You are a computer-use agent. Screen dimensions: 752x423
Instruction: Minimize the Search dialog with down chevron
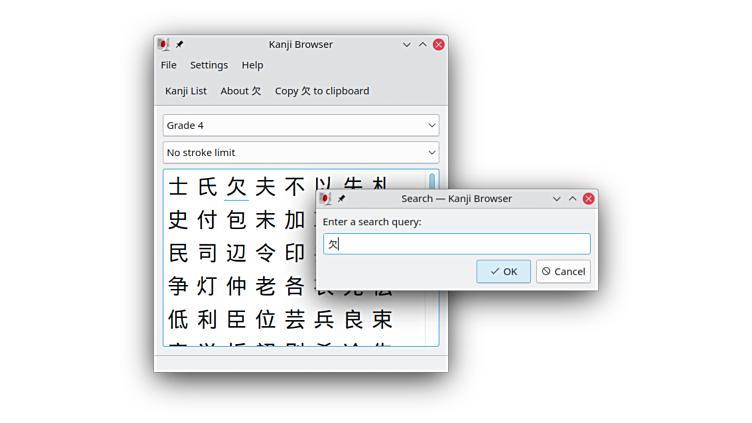point(557,199)
